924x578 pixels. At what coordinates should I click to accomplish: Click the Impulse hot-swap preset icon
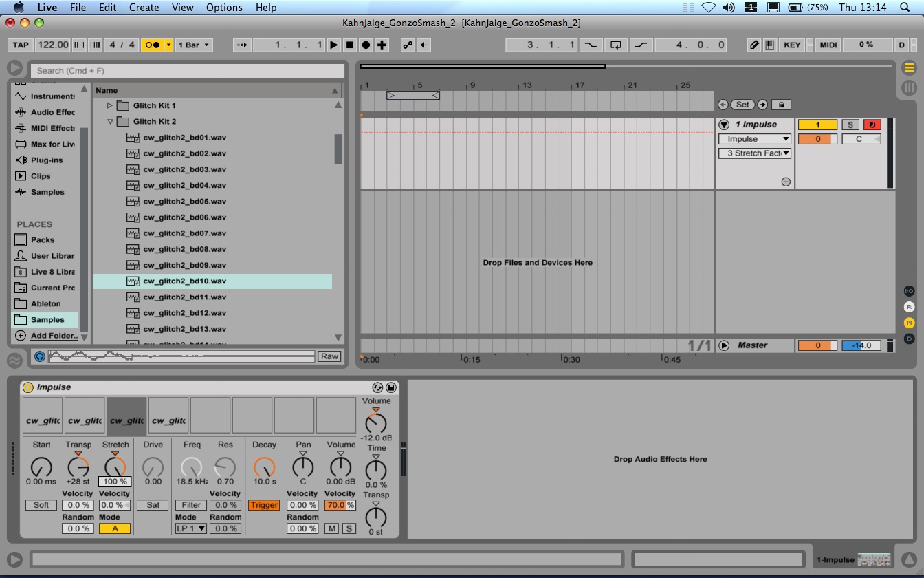tap(377, 387)
